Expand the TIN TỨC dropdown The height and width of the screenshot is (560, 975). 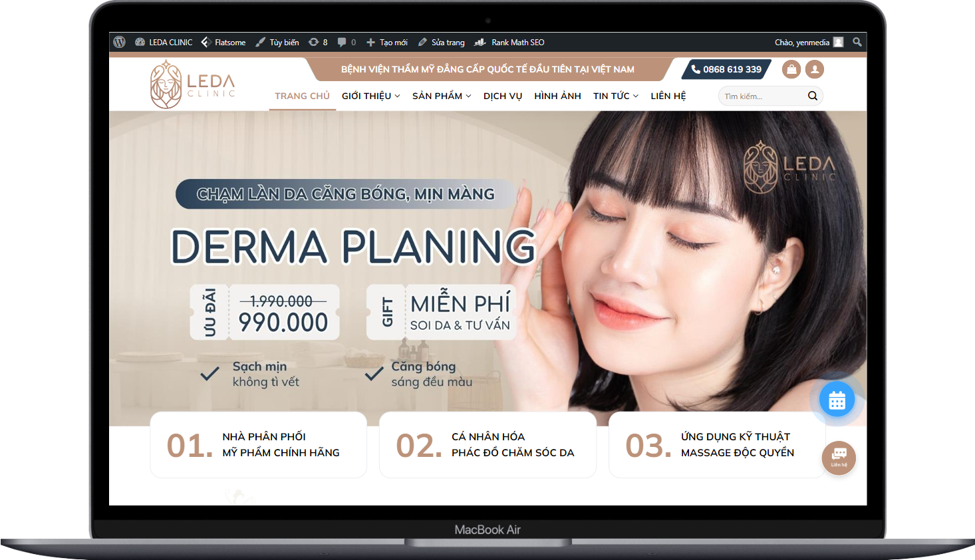(616, 96)
